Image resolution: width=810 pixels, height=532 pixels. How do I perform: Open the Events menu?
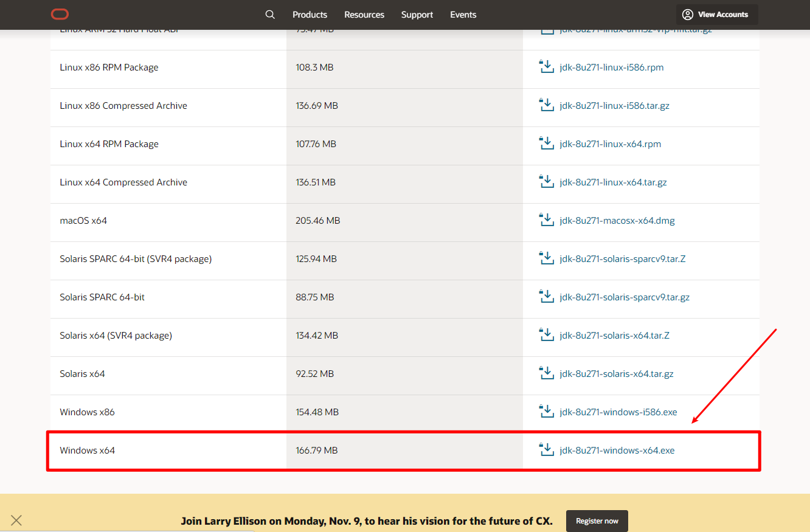click(x=463, y=15)
